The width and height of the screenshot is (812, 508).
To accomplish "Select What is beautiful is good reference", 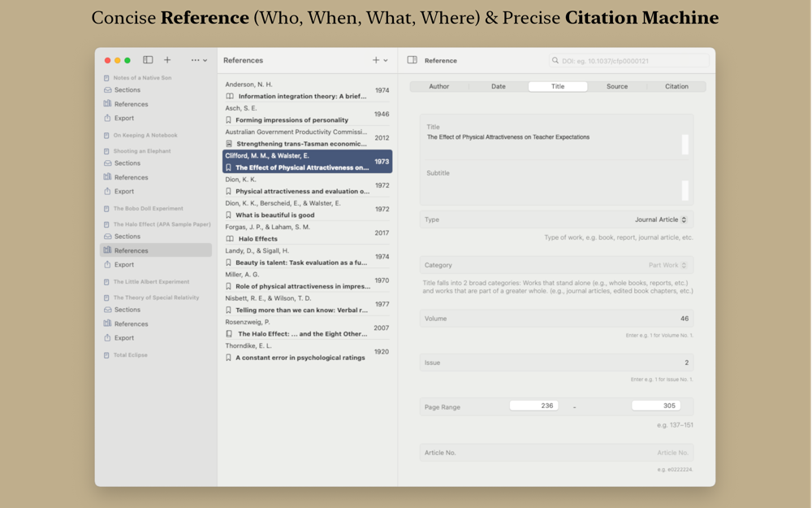I will pos(307,210).
